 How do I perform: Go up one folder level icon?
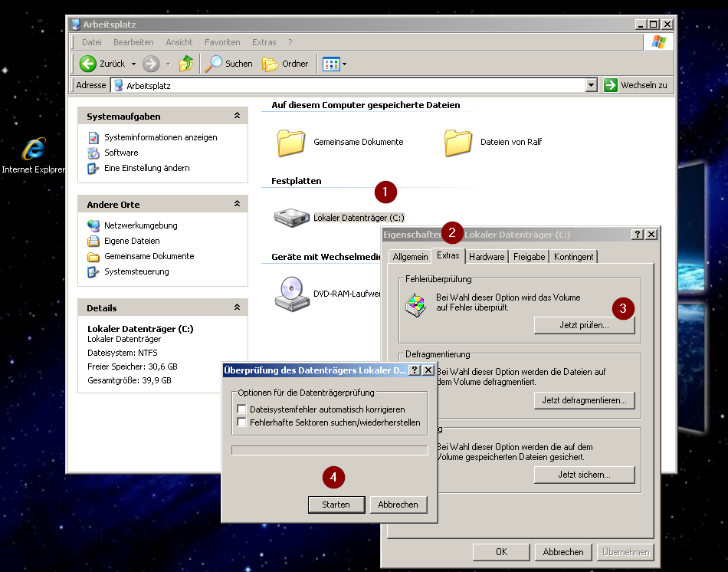186,64
